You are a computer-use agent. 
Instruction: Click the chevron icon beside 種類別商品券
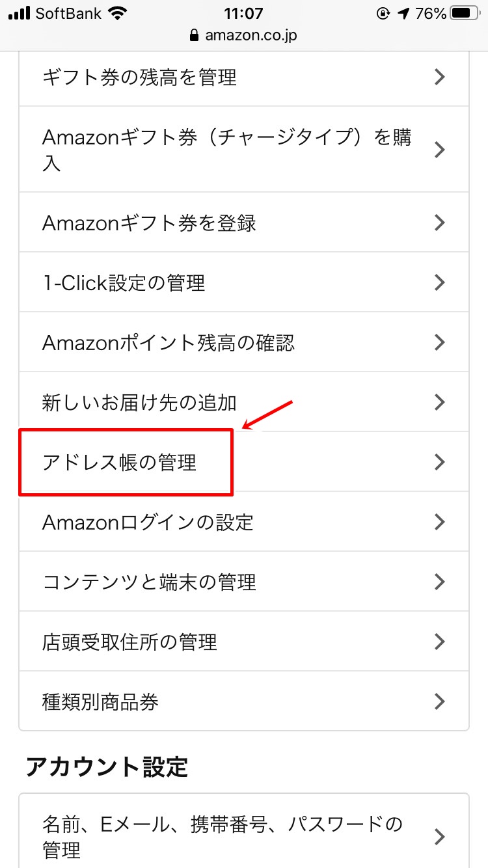[x=440, y=701]
